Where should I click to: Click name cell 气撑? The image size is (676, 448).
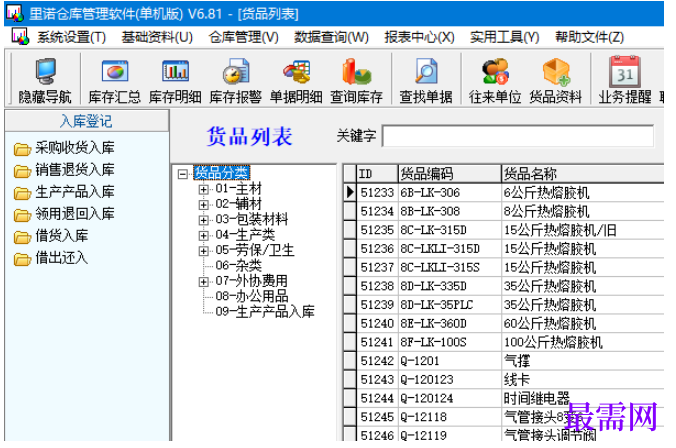click(583, 361)
